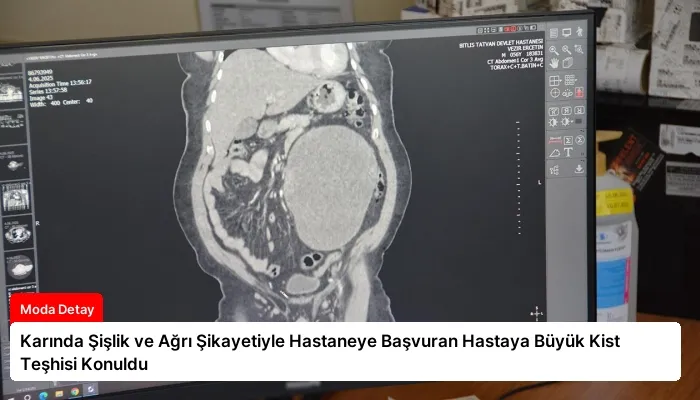Viewport: 700px width, 400px height.
Task: Click the third image flip icon
Action: point(579,110)
